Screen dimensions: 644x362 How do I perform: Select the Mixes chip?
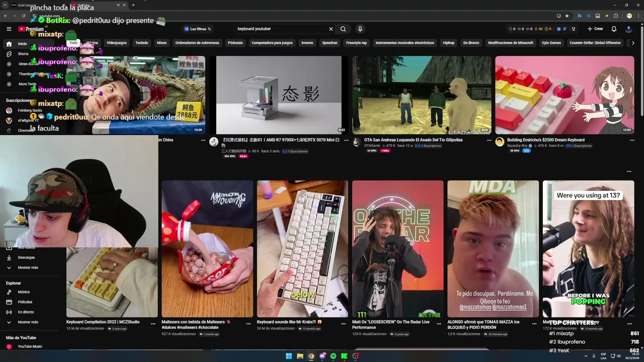[162, 43]
